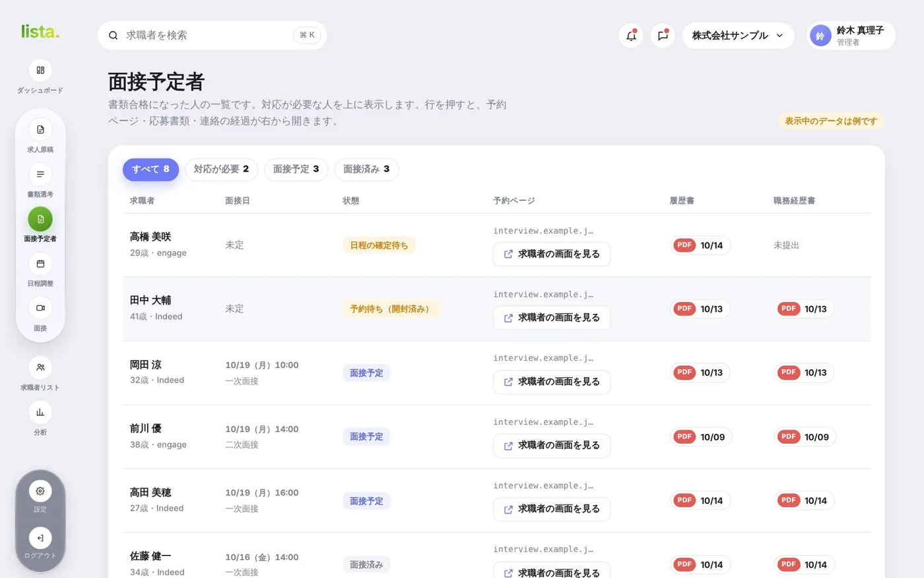Click the 面接済み status badge for 佐藤 健一

pyautogui.click(x=366, y=565)
